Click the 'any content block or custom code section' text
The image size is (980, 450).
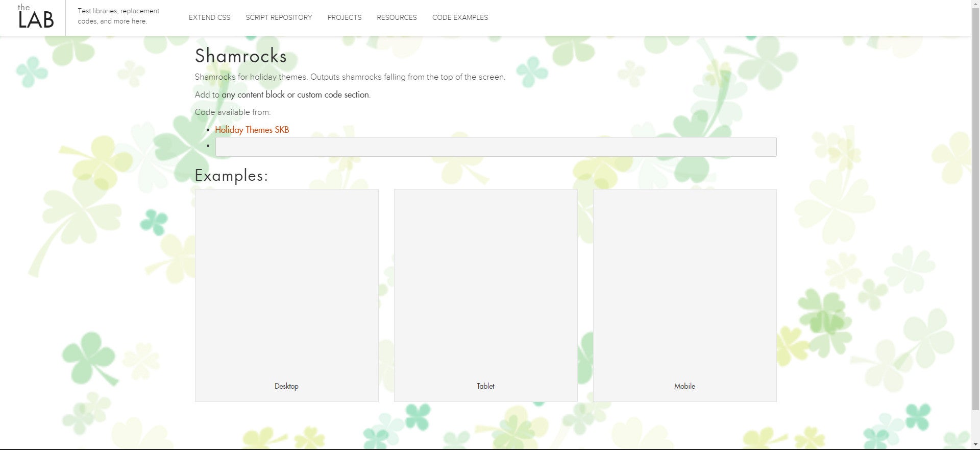(x=296, y=95)
